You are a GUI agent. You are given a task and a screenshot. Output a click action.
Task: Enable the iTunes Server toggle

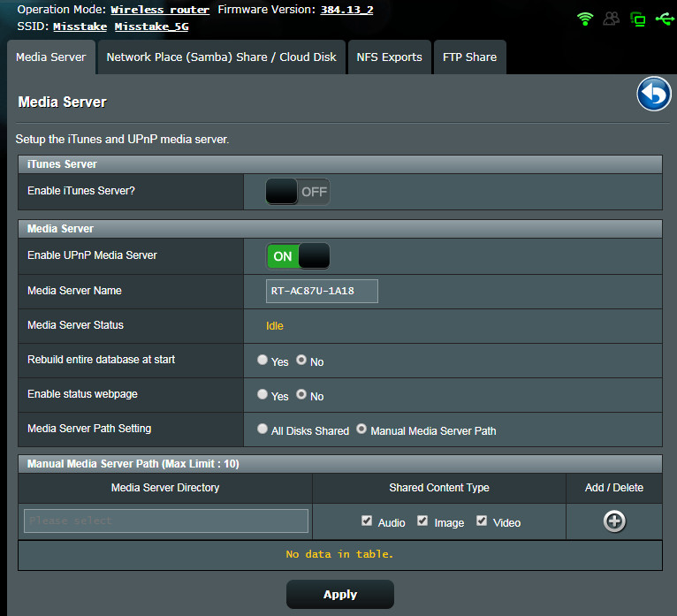298,191
